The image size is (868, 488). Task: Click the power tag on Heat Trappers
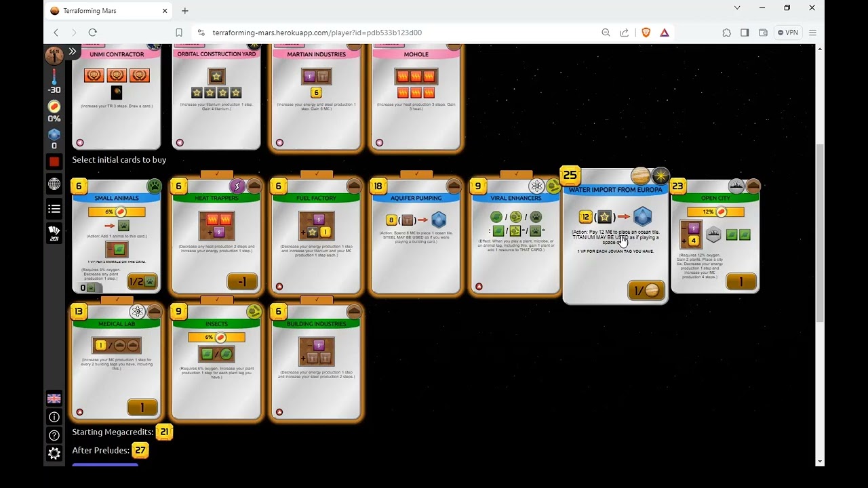pyautogui.click(x=237, y=186)
